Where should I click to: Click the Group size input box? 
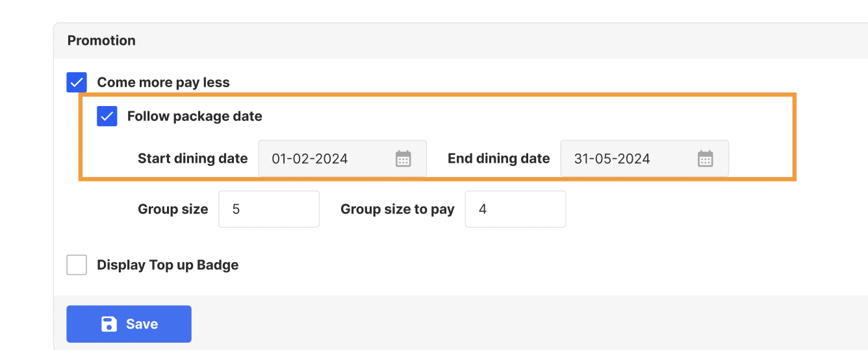(x=269, y=209)
